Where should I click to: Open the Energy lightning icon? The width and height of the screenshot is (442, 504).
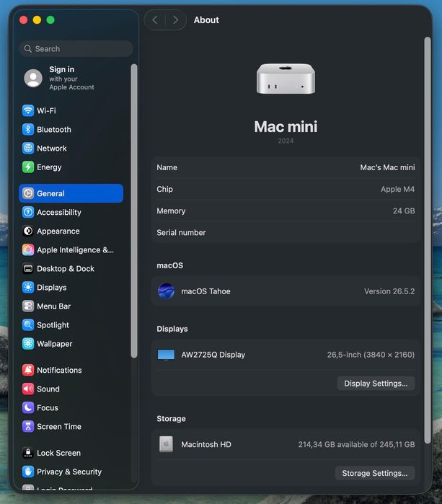(28, 167)
